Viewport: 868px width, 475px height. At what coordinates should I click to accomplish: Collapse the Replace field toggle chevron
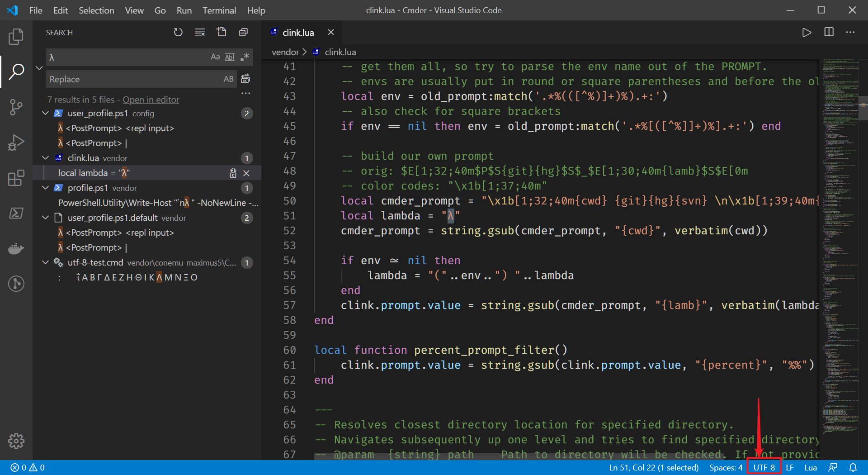pyautogui.click(x=39, y=68)
